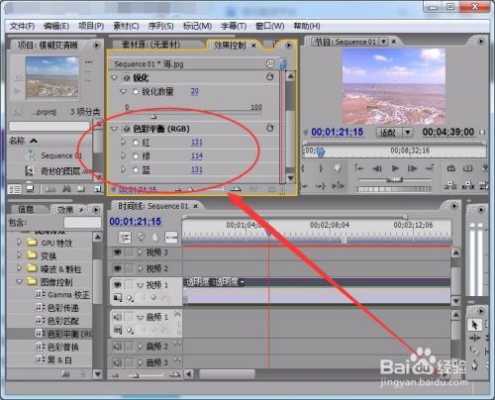Viewport: 495px width, 400px height.
Task: Expand the 噪波 & 颗粒 folder
Action: 19,268
